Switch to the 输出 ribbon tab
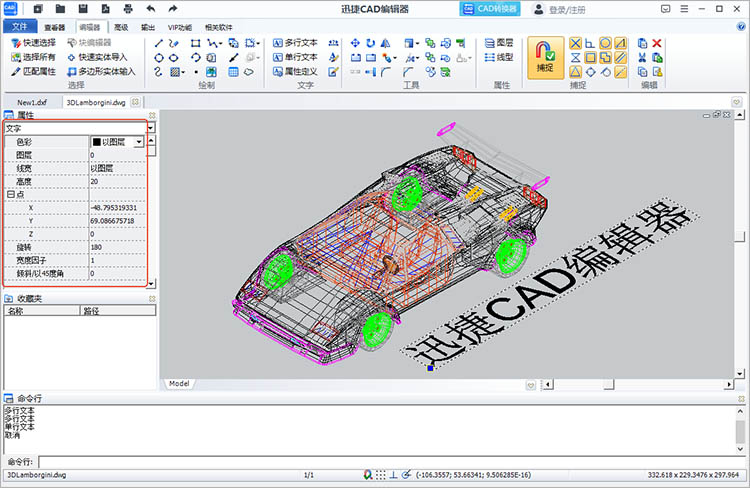The height and width of the screenshot is (488, 750). pos(148,27)
